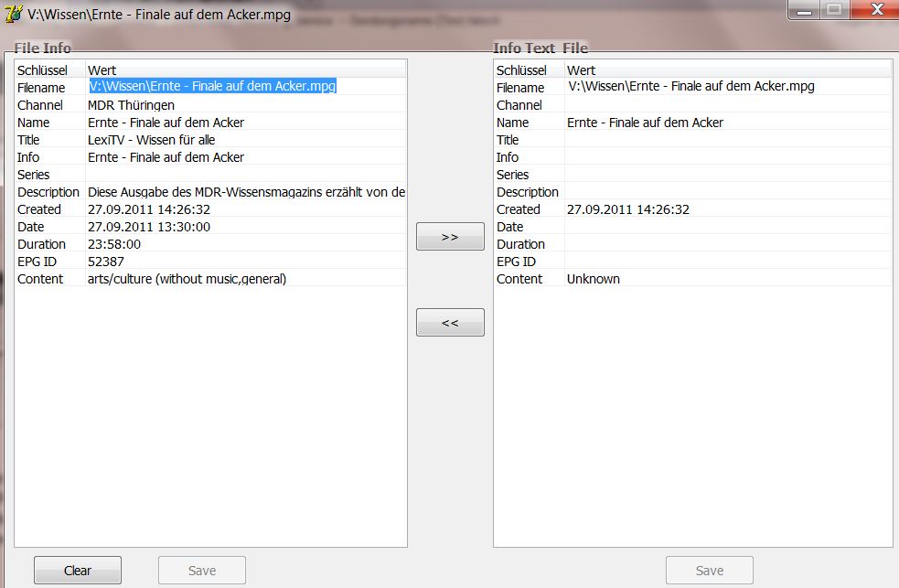Select the Date value 27.09.2011 13:30:00
The height and width of the screenshot is (588, 899).
(x=149, y=227)
